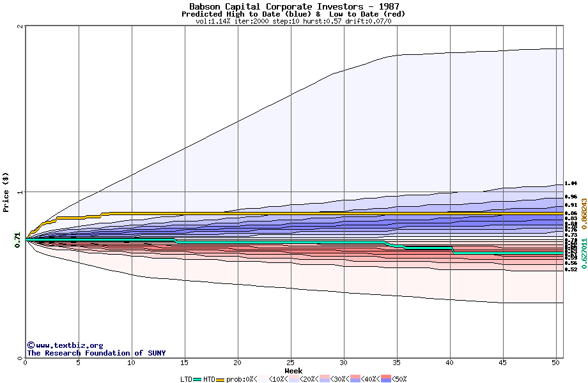Click the '25' tick on the Week axis
The height and width of the screenshot is (383, 588).
[291, 363]
